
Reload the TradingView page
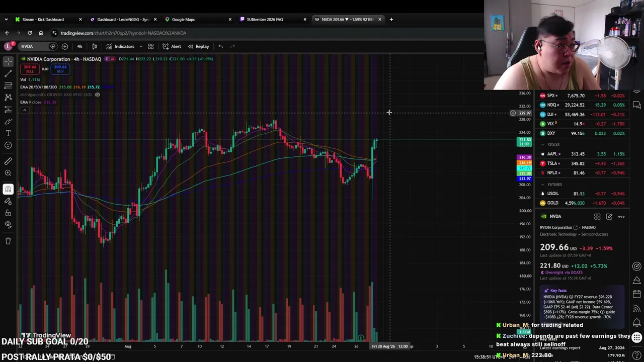point(30,33)
